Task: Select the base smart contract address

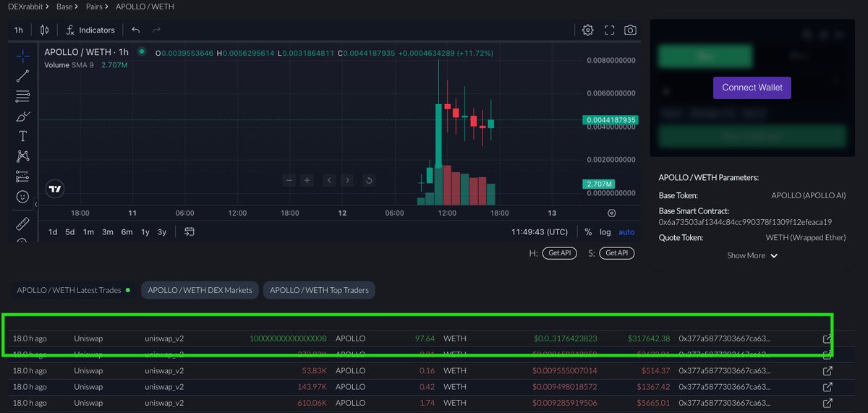Action: (745, 222)
